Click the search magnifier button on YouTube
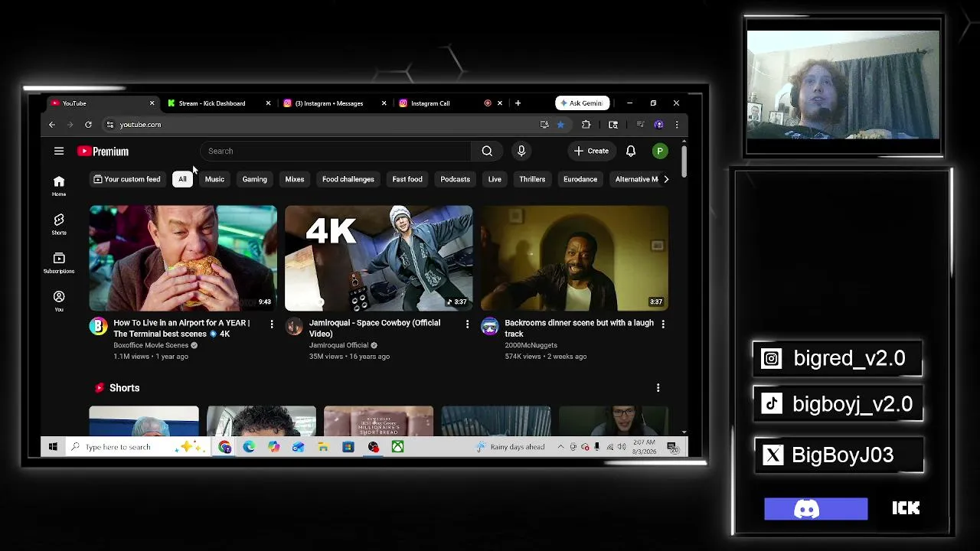Viewport: 980px width, 551px height. click(x=487, y=151)
